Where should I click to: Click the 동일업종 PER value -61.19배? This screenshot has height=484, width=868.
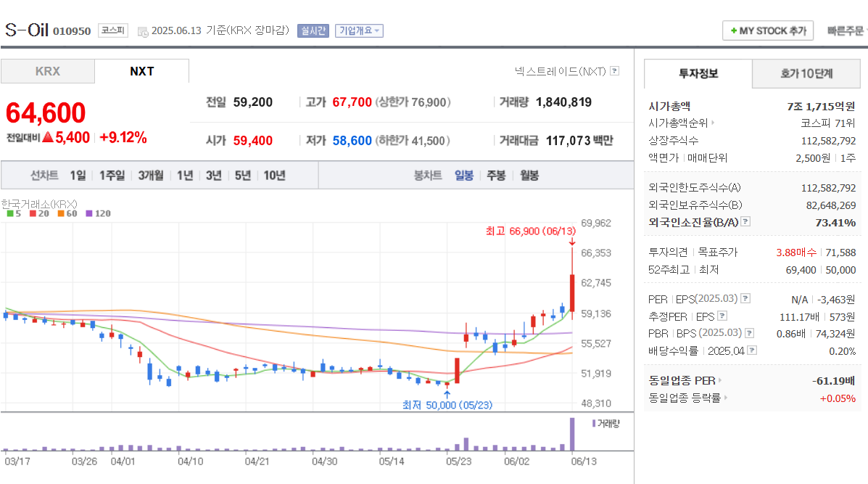833,381
